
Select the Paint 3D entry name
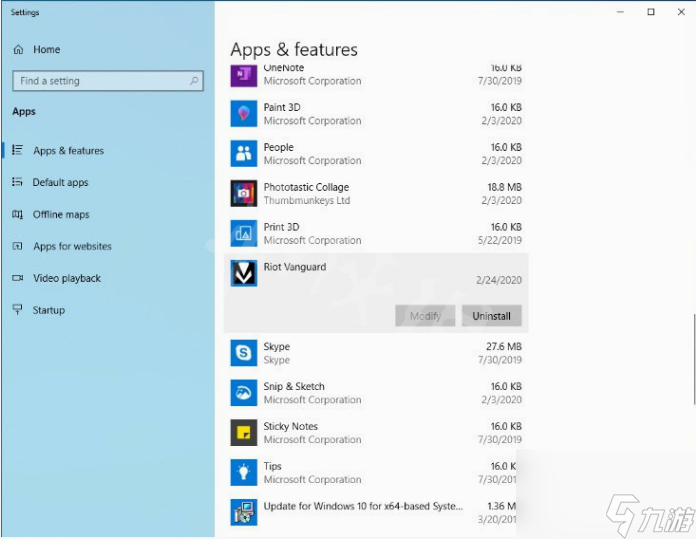[282, 107]
